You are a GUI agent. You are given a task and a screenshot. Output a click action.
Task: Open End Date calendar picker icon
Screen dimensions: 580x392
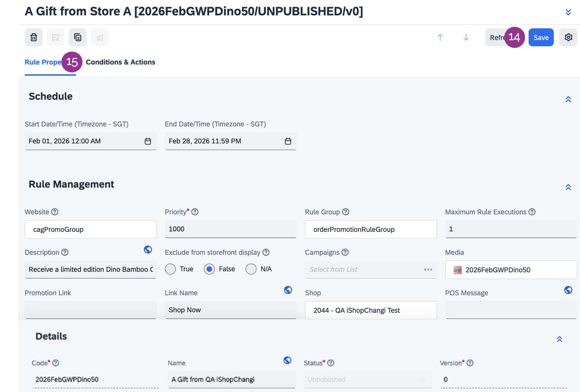tap(288, 141)
